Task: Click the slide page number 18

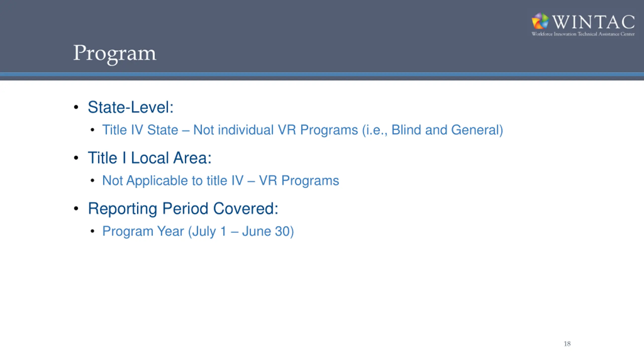Action: click(x=567, y=344)
